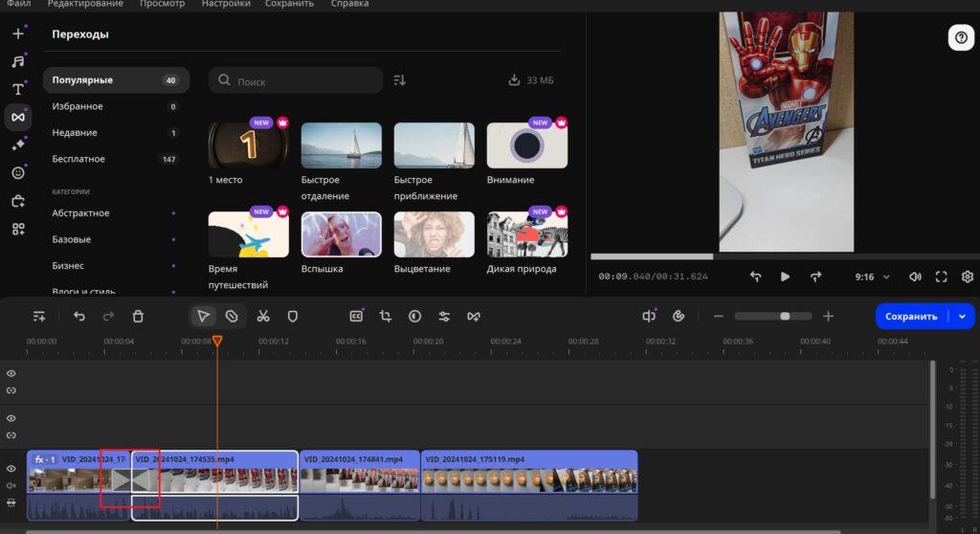Hide the main video track eye
The image size is (980, 534).
tap(11, 468)
